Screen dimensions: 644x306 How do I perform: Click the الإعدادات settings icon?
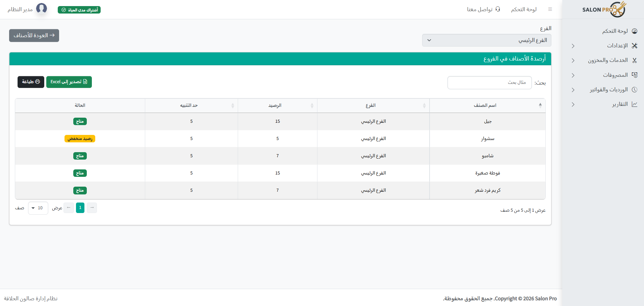[x=635, y=46]
